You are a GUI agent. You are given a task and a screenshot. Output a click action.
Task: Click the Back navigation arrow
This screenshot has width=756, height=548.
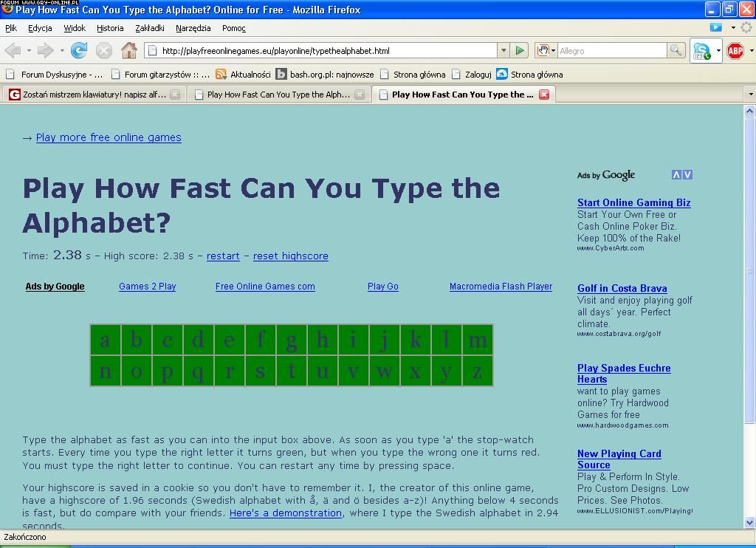(13, 50)
